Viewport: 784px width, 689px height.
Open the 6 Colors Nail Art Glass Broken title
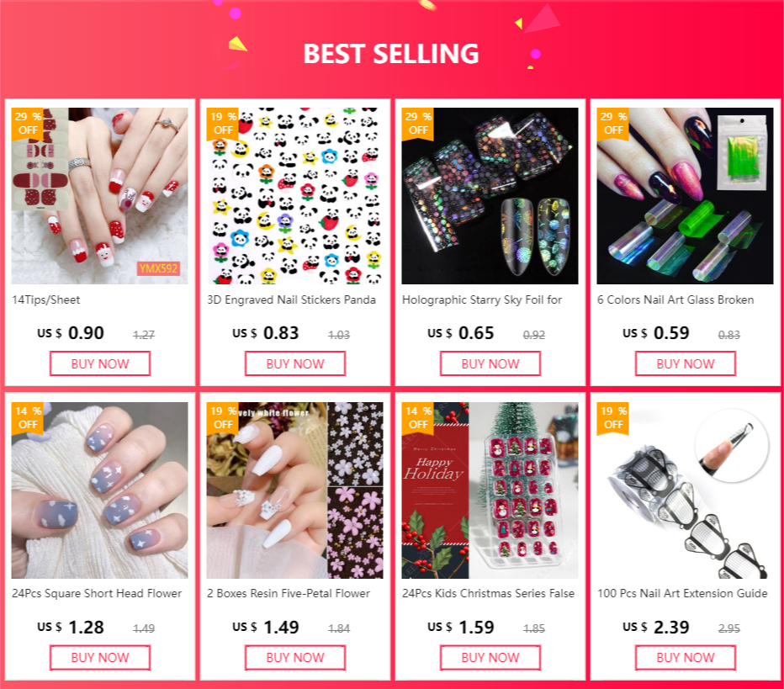675,300
